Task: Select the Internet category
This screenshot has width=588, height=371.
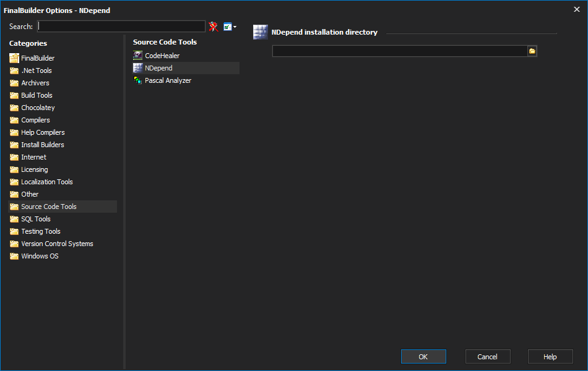Action: [x=34, y=157]
